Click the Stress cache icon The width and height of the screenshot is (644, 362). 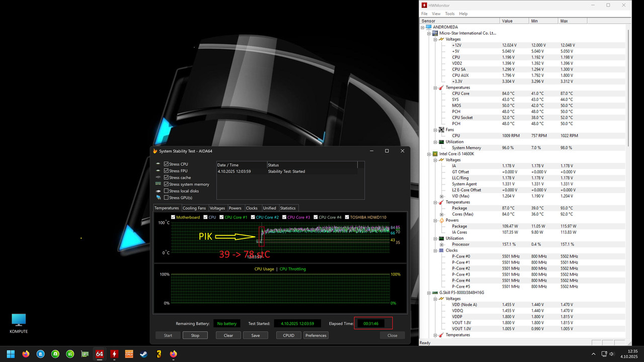pyautogui.click(x=158, y=177)
